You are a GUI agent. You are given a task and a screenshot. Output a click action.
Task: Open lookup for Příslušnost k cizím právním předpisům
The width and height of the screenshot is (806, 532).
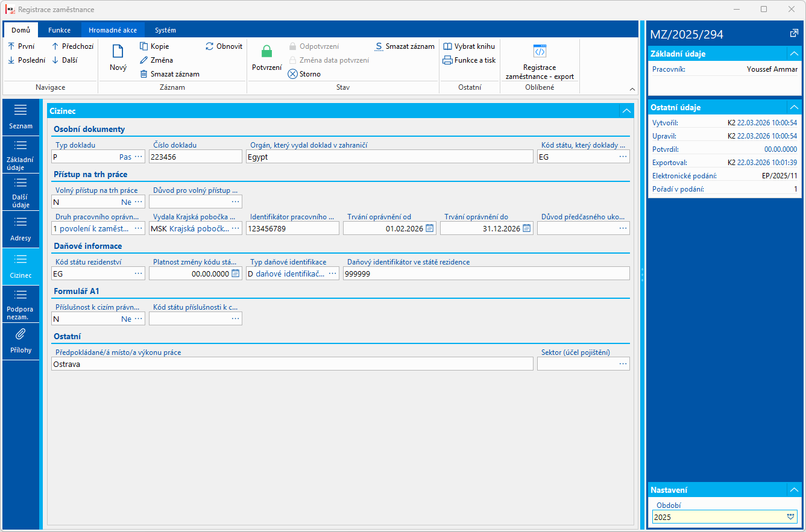pos(139,319)
